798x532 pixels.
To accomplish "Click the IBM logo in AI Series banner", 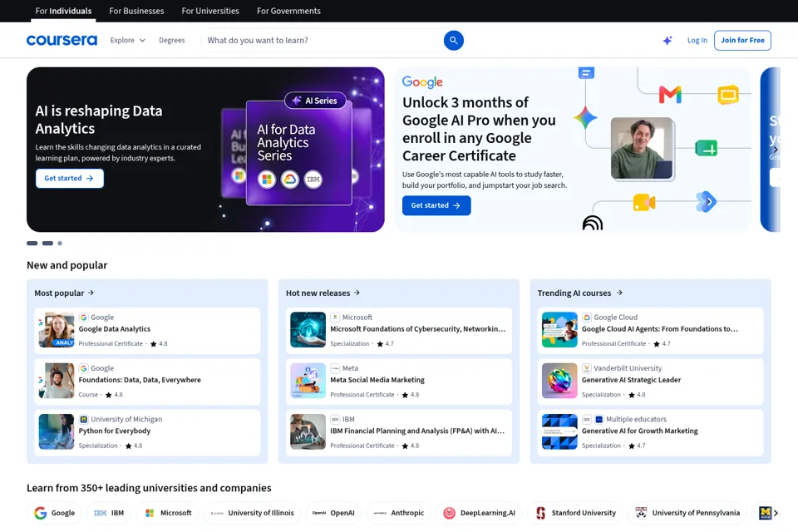I will point(313,180).
